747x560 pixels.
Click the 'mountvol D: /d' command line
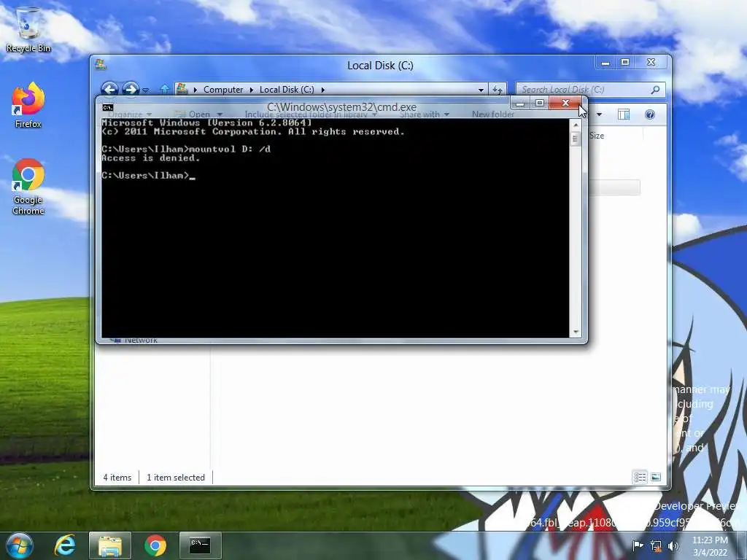click(230, 149)
